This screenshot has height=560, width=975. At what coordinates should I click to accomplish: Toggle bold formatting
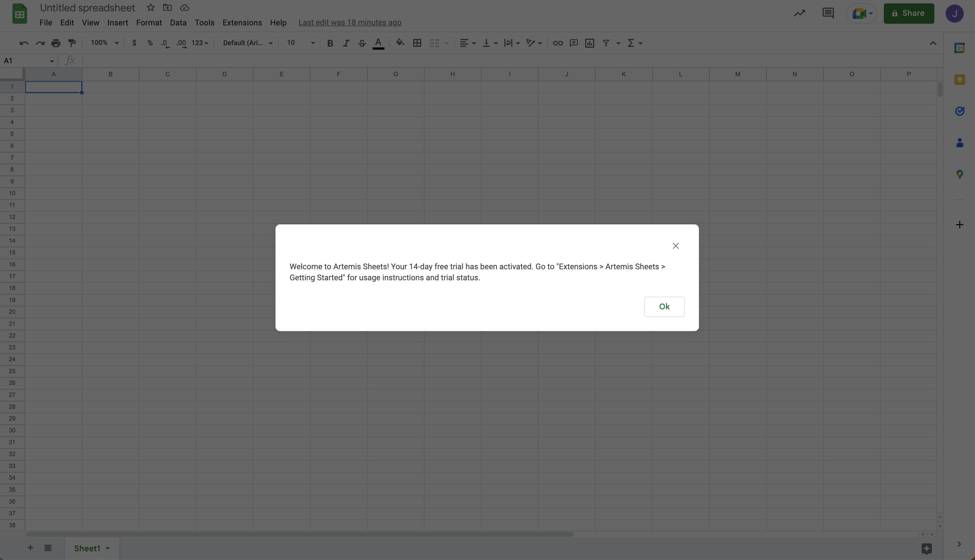(x=330, y=43)
